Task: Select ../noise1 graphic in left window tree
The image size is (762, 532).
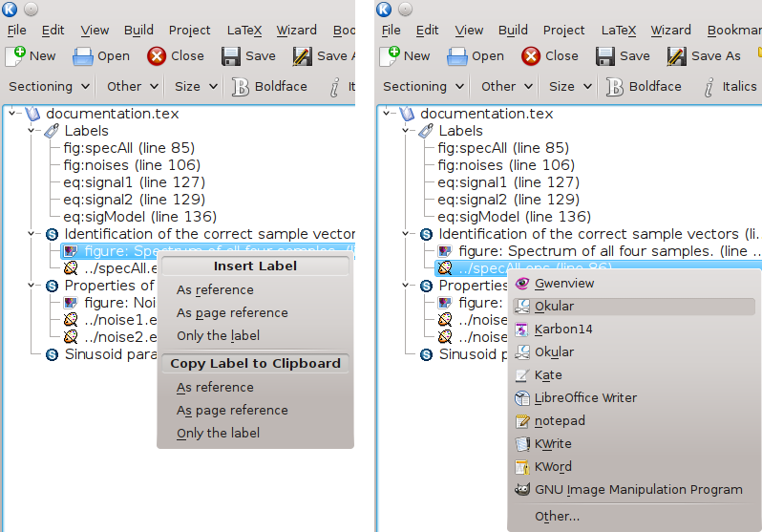Action: [111, 320]
